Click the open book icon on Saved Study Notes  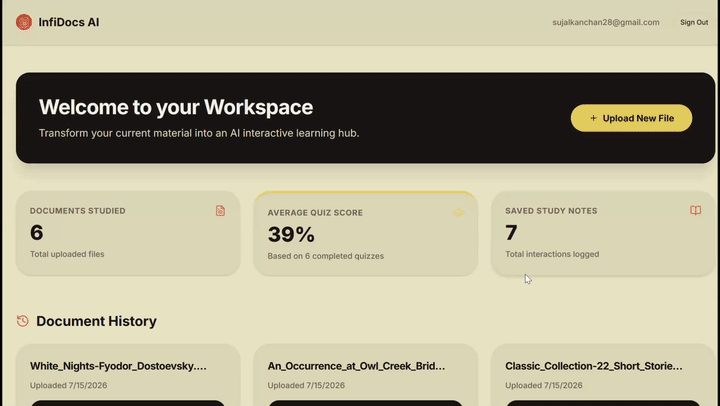point(696,210)
